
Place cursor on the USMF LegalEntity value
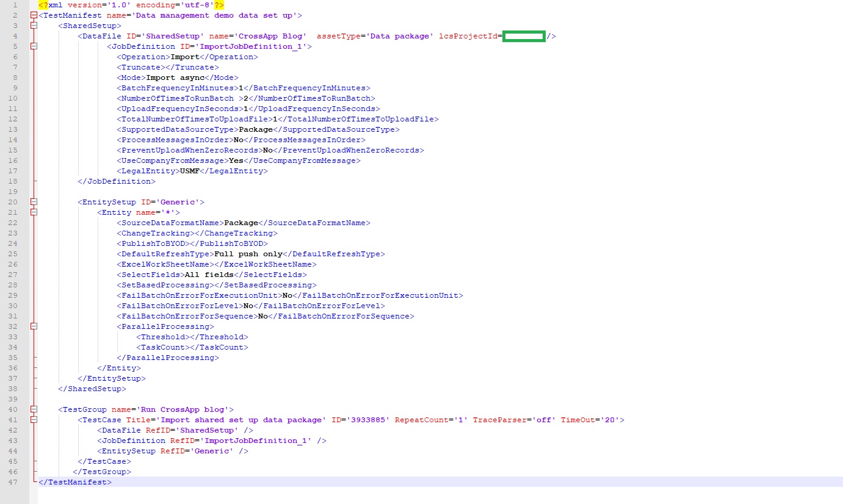[189, 171]
